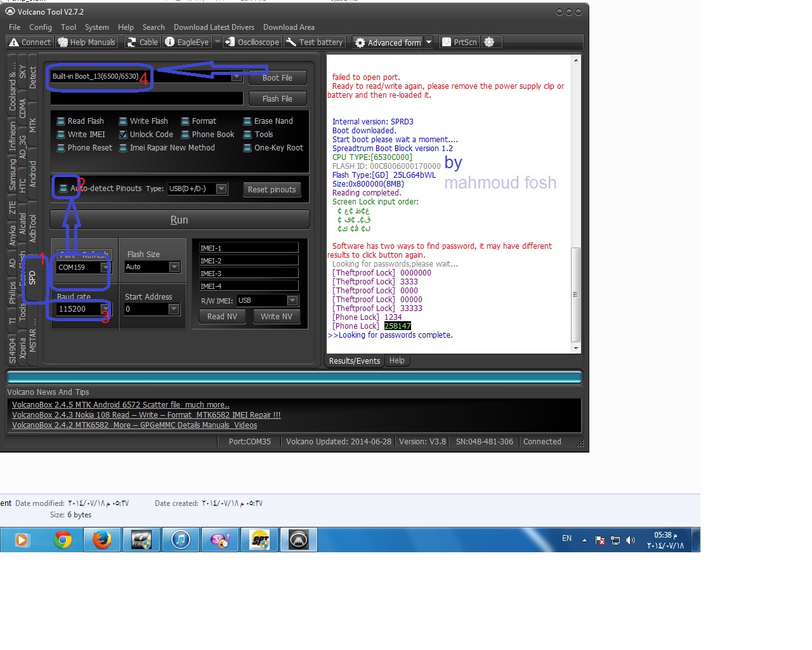This screenshot has width=812, height=650.
Task: Click the IMEI-2 input field
Action: (x=249, y=260)
